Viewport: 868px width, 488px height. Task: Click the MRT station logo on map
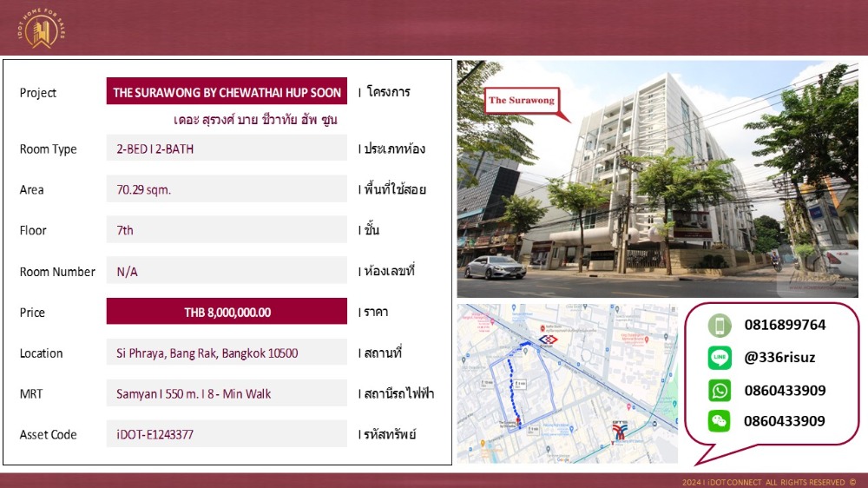pyautogui.click(x=548, y=339)
